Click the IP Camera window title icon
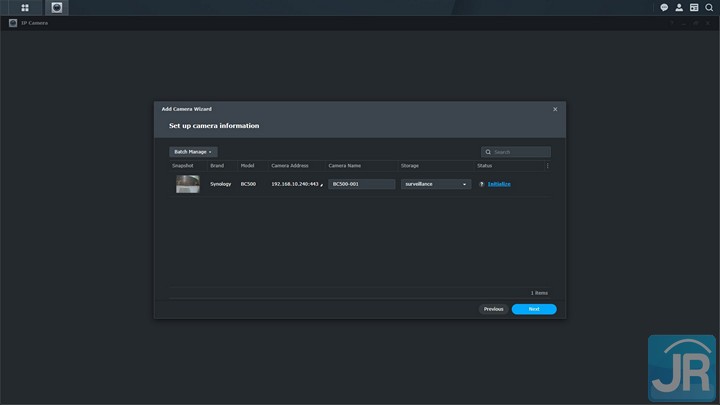Screen dimensions: 720x405 [x=13, y=22]
